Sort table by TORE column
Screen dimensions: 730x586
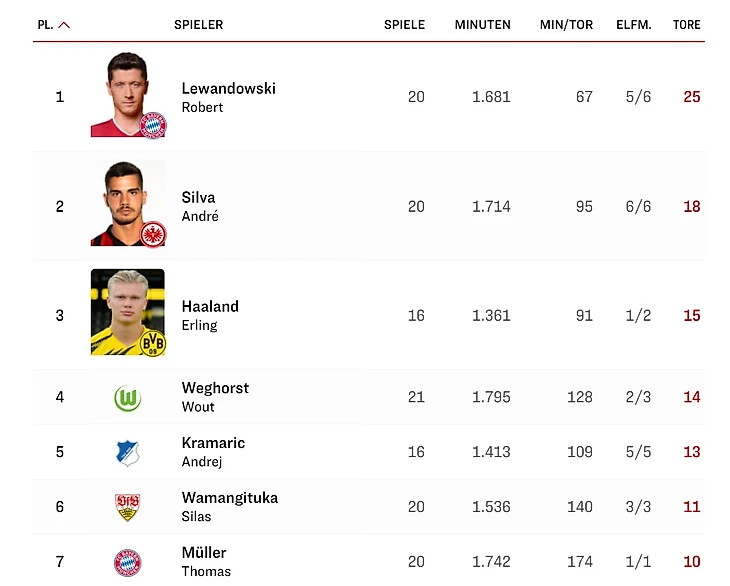point(686,25)
